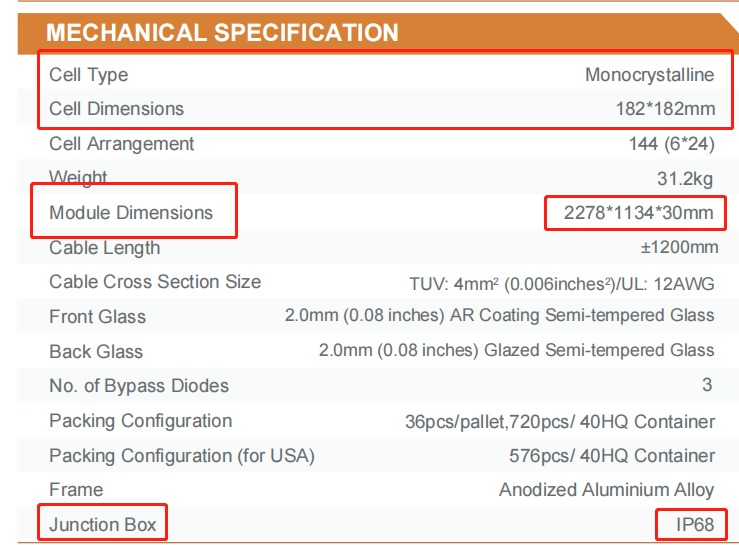Click the Mechanical Specification header

point(222,32)
